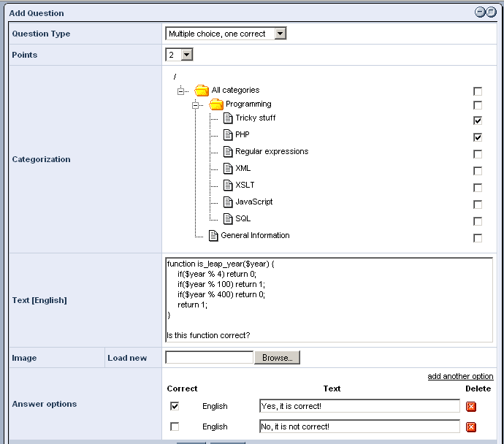
Task: Select the XSLT tree item
Action: [245, 185]
